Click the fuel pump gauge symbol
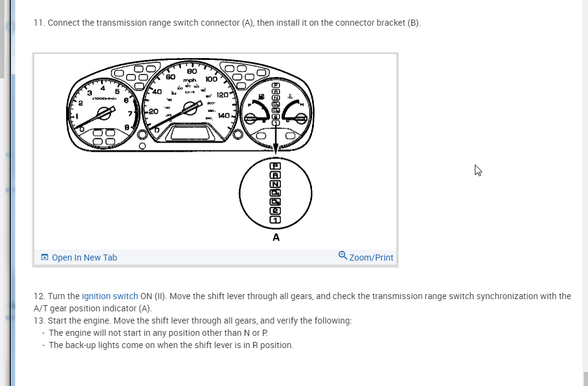 click(x=261, y=97)
